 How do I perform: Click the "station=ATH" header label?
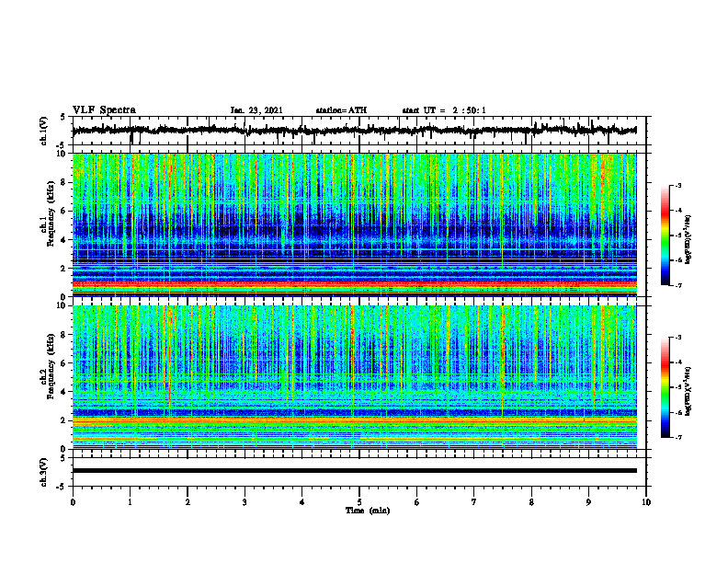(x=341, y=110)
